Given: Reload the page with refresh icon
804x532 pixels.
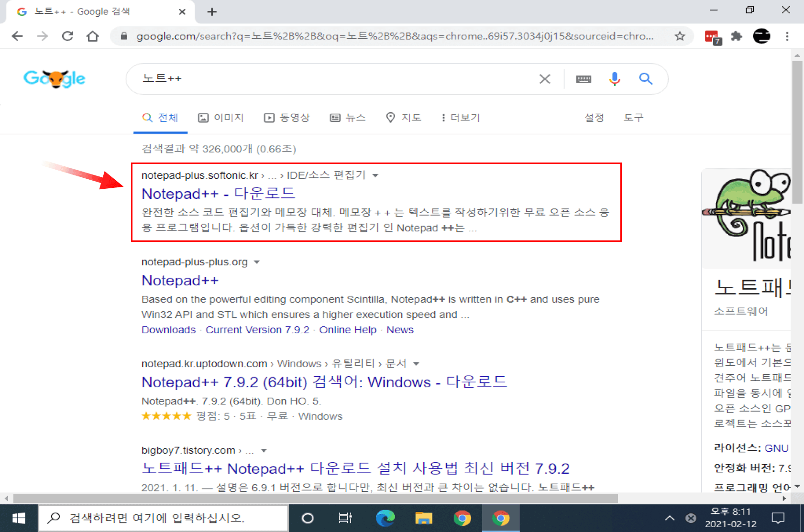Looking at the screenshot, I should pos(67,36).
